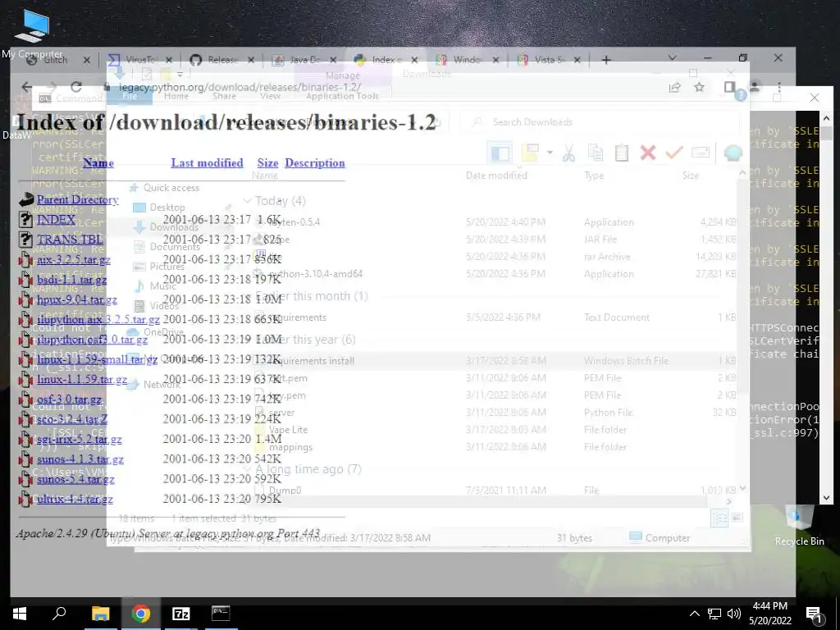The height and width of the screenshot is (630, 840).
Task: Sort listing by the Size link
Action: pos(267,163)
